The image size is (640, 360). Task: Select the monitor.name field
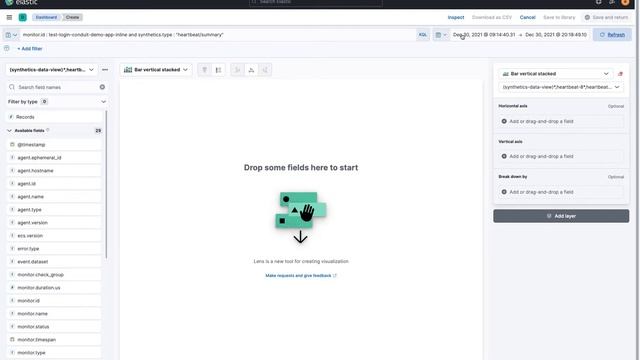pyautogui.click(x=54, y=314)
